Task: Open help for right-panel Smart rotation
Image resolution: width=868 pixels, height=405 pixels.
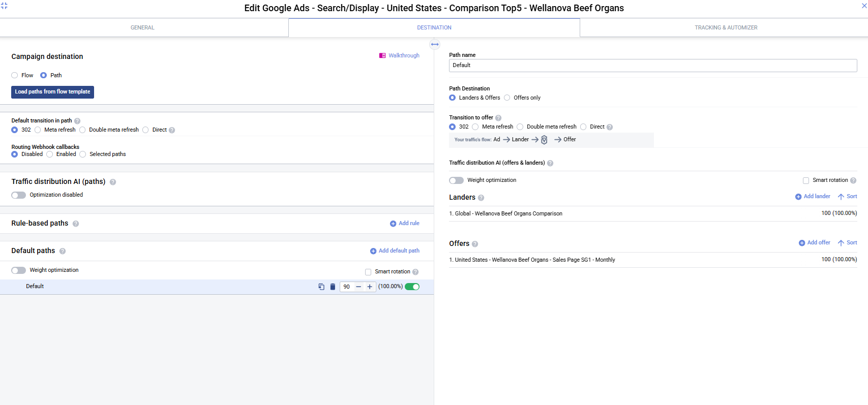Action: pyautogui.click(x=853, y=180)
